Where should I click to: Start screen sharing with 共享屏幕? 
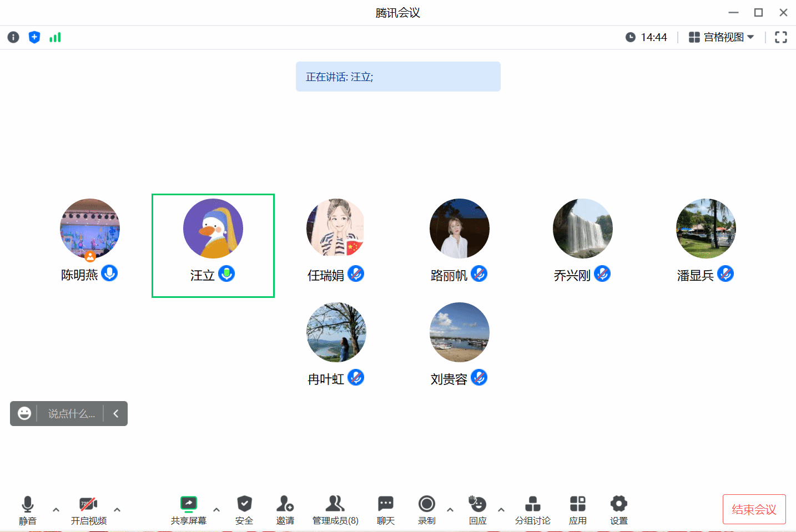coord(189,510)
